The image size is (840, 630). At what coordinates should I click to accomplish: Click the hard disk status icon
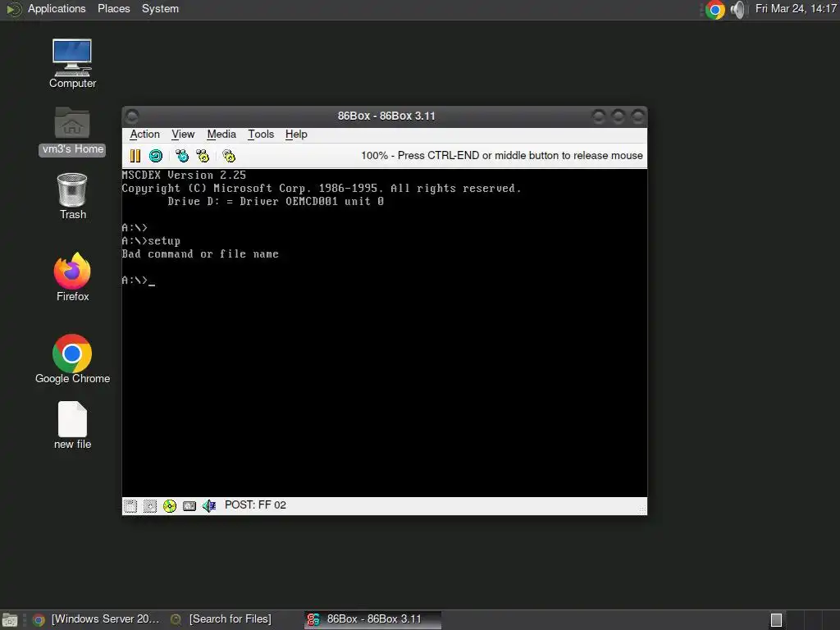(x=189, y=505)
